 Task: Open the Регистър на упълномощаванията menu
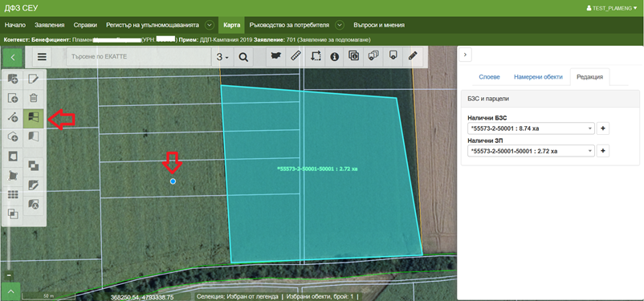153,25
